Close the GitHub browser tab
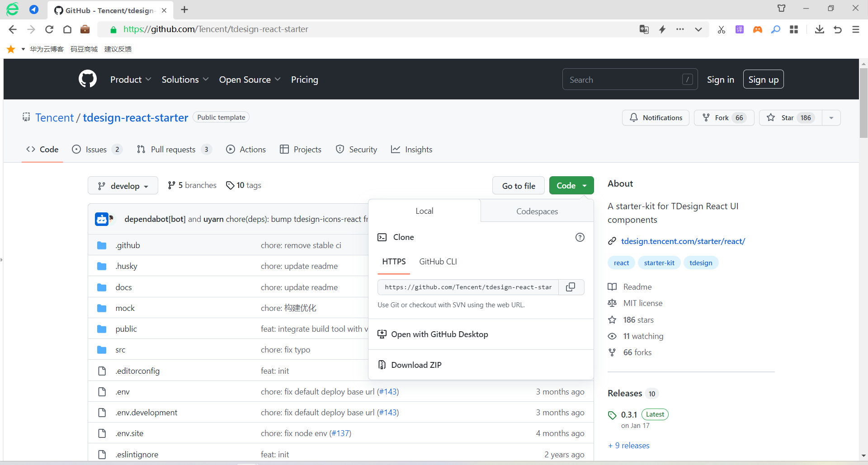The image size is (868, 465). tap(164, 10)
